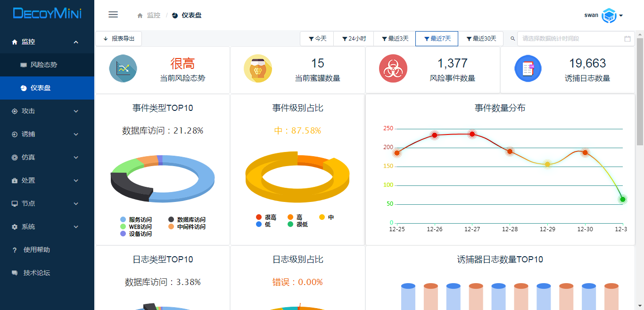Image resolution: width=644 pixels, height=310 pixels.
Task: Click the red biohazard risk events icon
Action: point(393,69)
